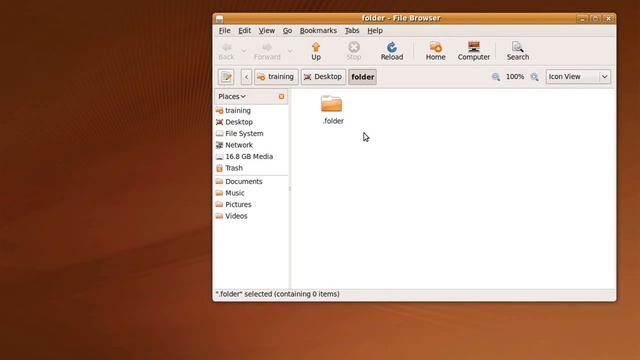Viewport: 640px width, 360px height.
Task: Open the Icon View mode dropdown
Action: coord(578,77)
